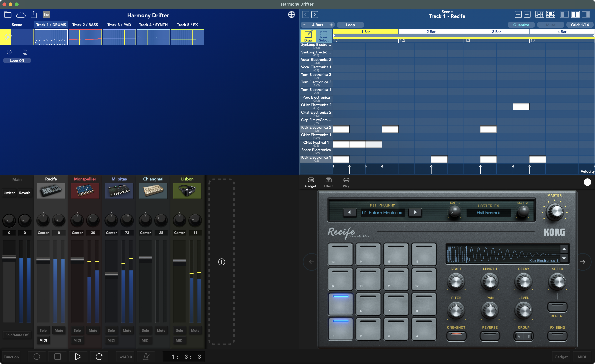Toggle the master Reverb
This screenshot has height=364, width=595.
[x=25, y=193]
